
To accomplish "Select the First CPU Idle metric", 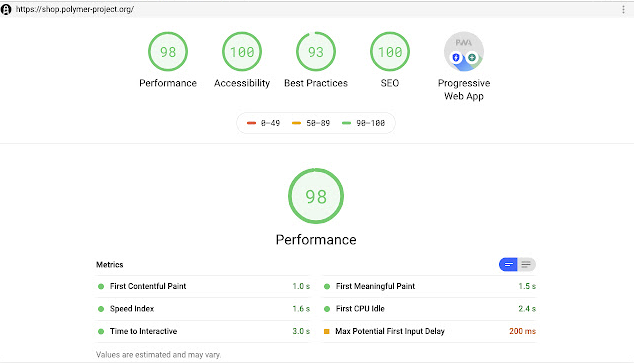I will coord(429,309).
